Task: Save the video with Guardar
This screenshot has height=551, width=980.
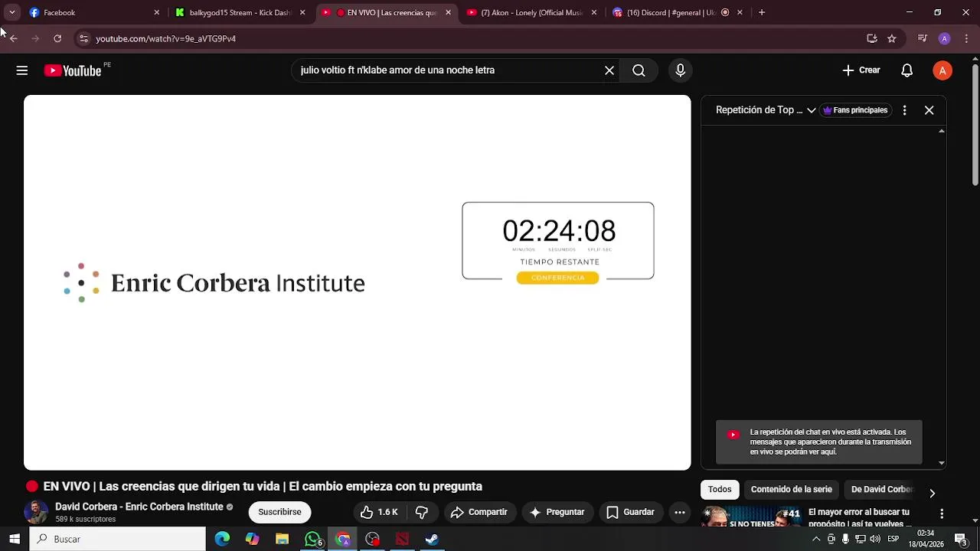Action: coord(630,512)
